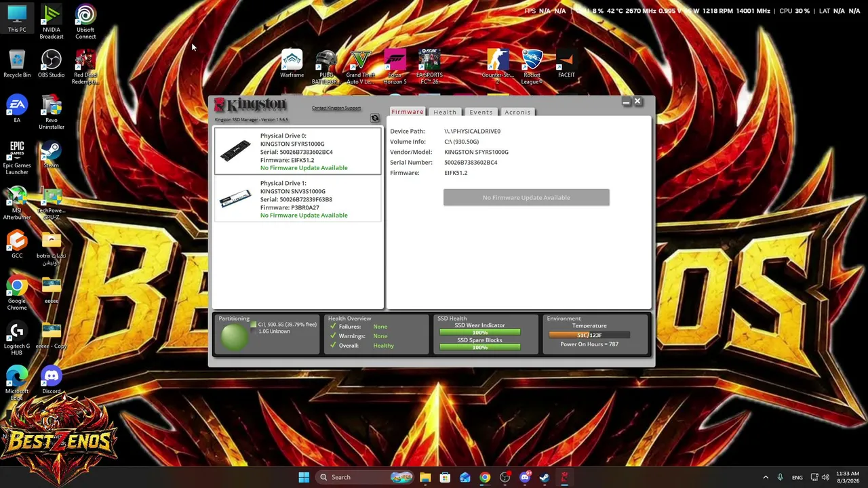Click the Contact Kingston Support link
This screenshot has width=868, height=488.
[336, 108]
